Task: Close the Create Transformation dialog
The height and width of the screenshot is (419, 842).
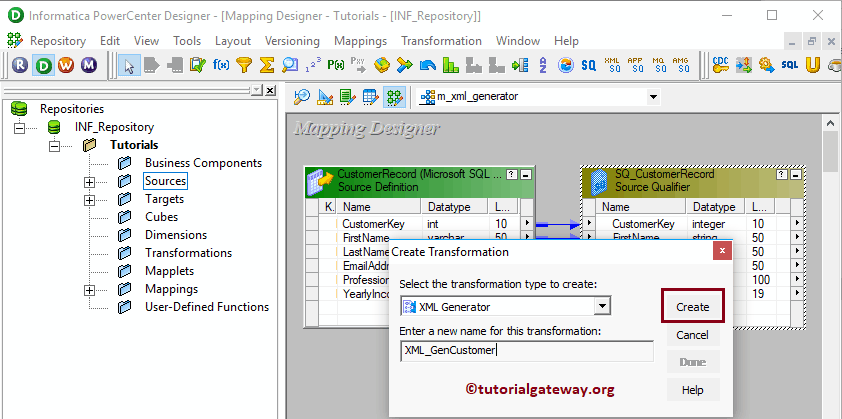Action: [x=722, y=251]
